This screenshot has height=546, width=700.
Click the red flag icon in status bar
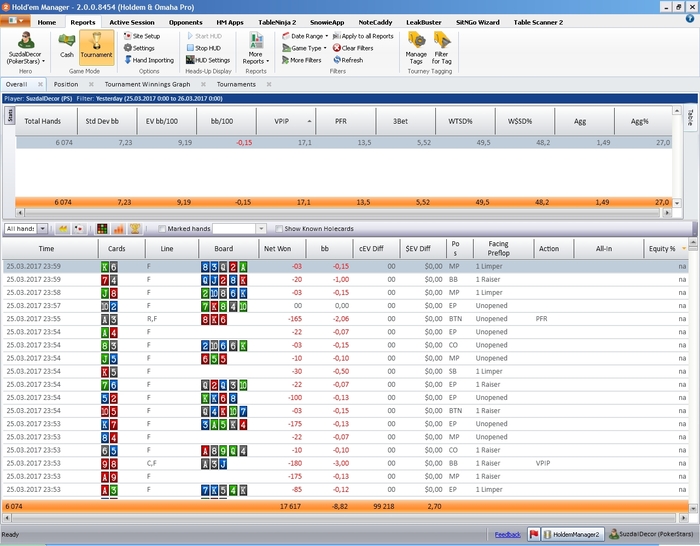click(533, 534)
